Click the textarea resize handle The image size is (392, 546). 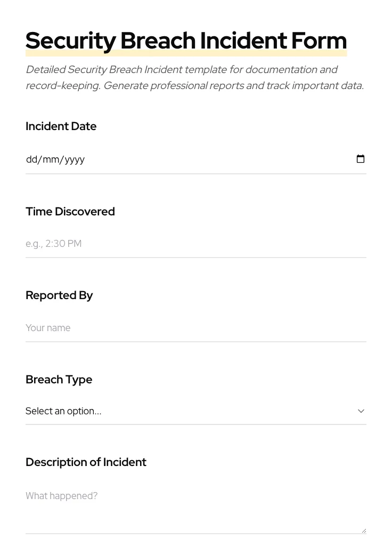(364, 529)
